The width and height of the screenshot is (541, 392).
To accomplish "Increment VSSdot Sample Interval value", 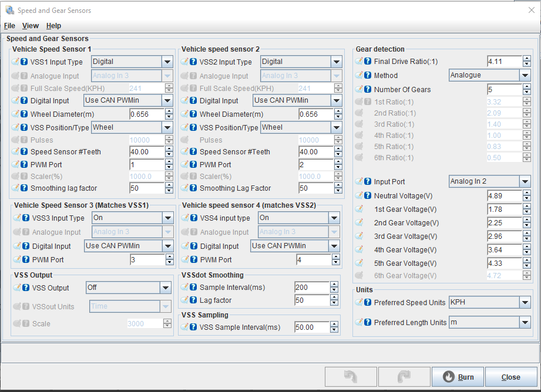I will (334, 285).
